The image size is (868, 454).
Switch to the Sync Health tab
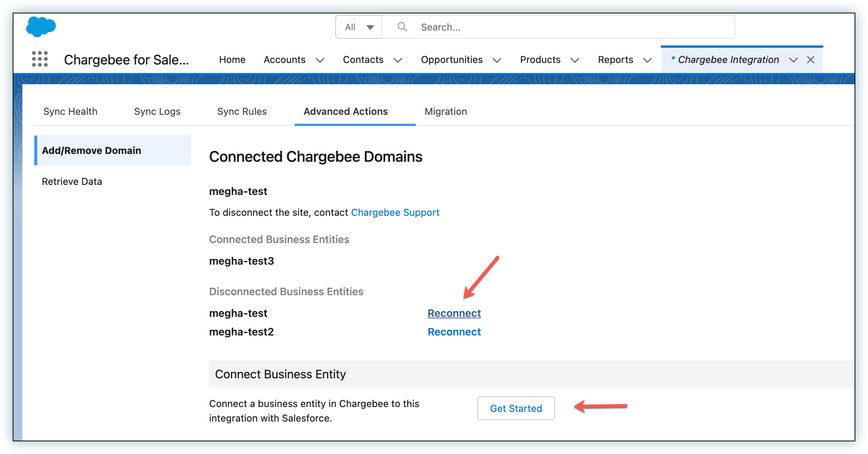(x=70, y=111)
